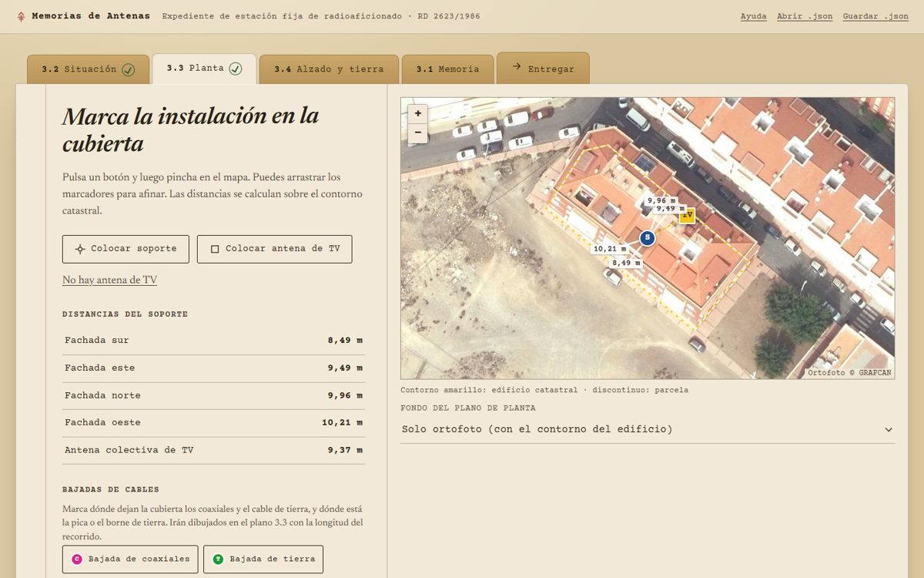This screenshot has width=924, height=578.
Task: Select the 3.3 Planta tab
Action: click(204, 69)
